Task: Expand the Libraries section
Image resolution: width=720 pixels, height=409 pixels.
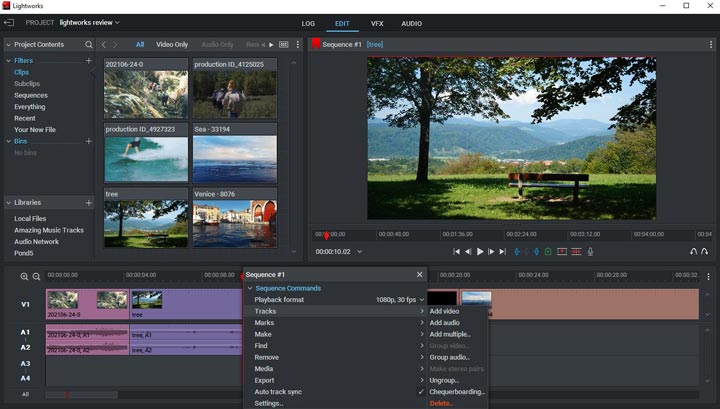Action: [x=9, y=203]
